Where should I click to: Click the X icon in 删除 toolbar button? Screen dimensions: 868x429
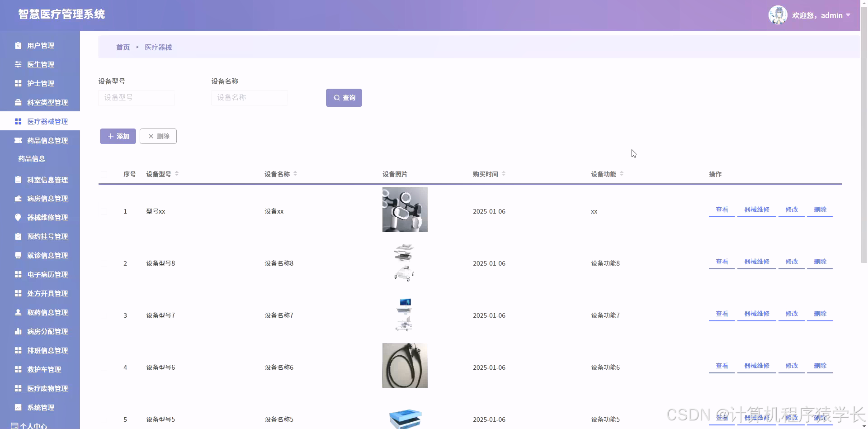(x=151, y=136)
